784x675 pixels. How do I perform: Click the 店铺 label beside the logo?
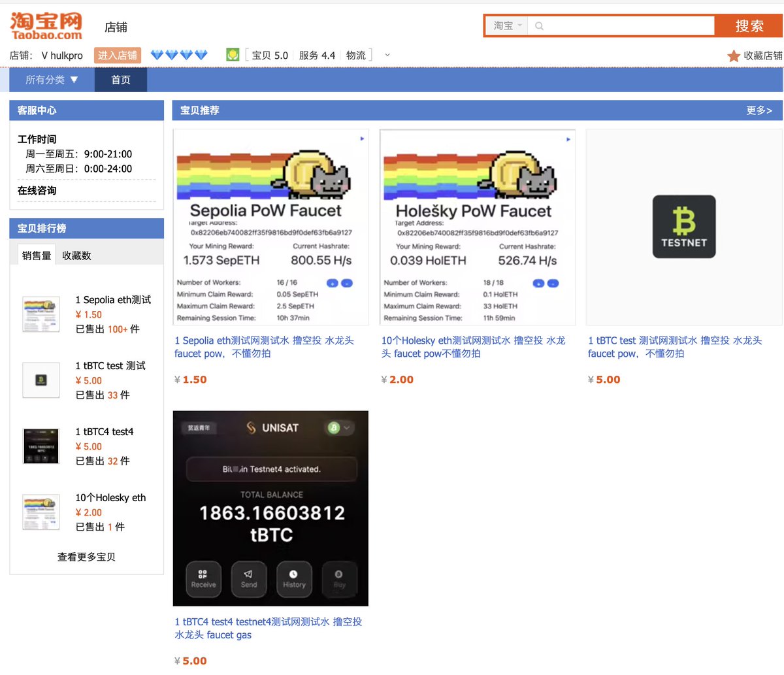116,27
